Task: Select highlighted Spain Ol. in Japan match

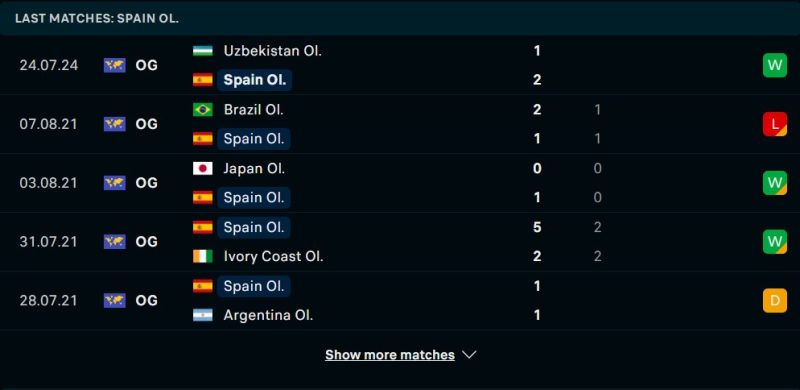Action: tap(254, 198)
